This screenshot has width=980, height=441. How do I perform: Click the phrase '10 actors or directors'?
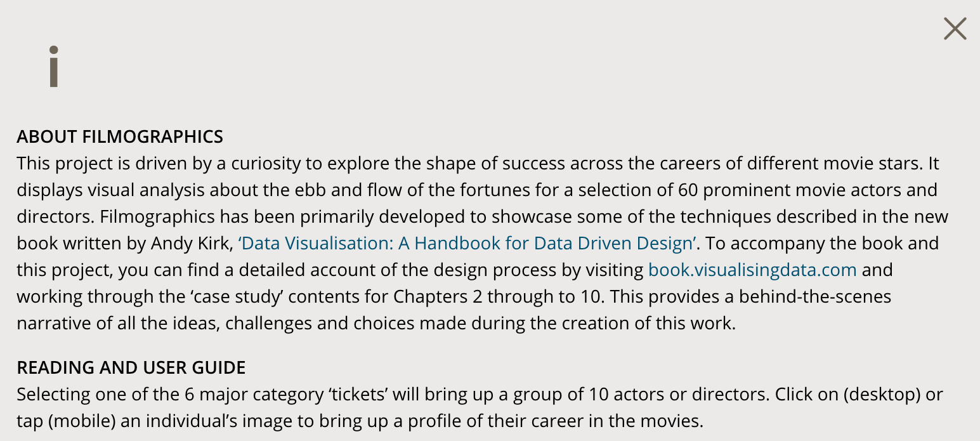pyautogui.click(x=677, y=395)
